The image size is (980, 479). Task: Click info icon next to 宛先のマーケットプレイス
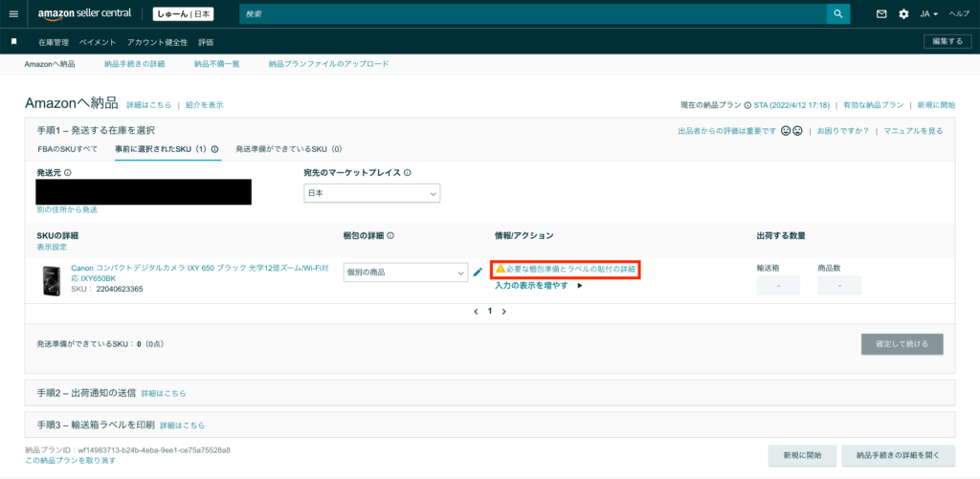(x=407, y=173)
